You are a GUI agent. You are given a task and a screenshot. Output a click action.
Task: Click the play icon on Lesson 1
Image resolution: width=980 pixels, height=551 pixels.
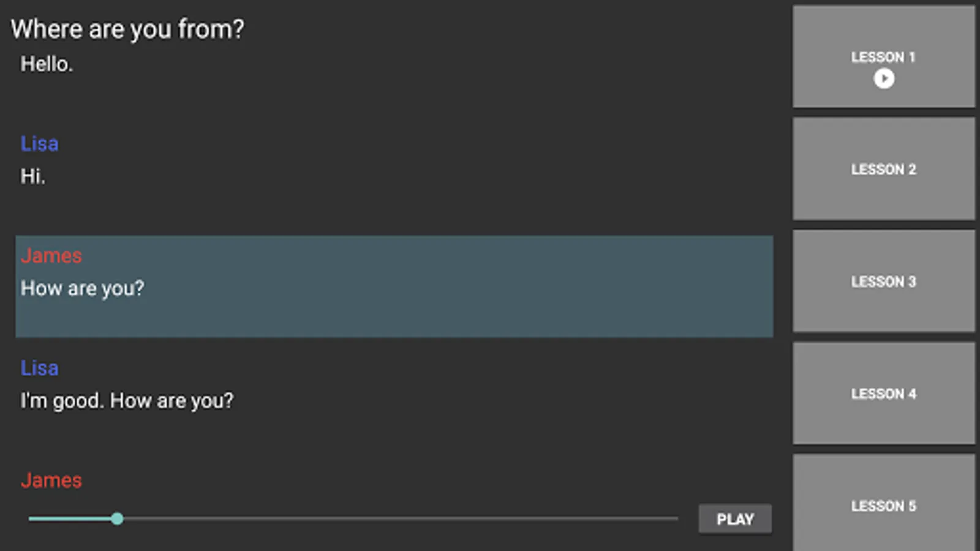(883, 79)
